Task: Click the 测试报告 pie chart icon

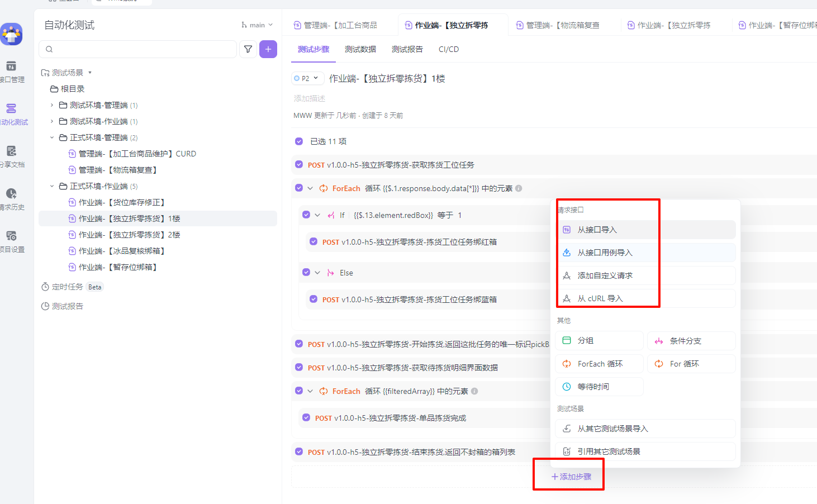Action: (45, 306)
